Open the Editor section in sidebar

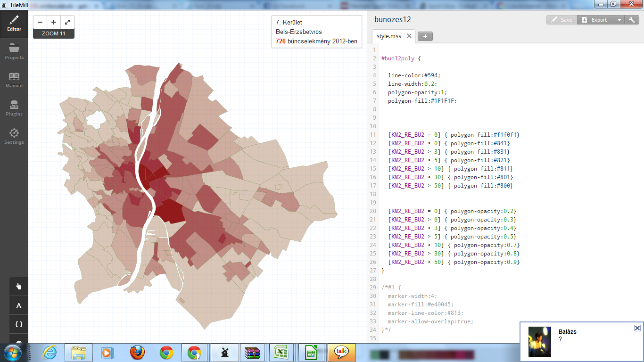14,23
